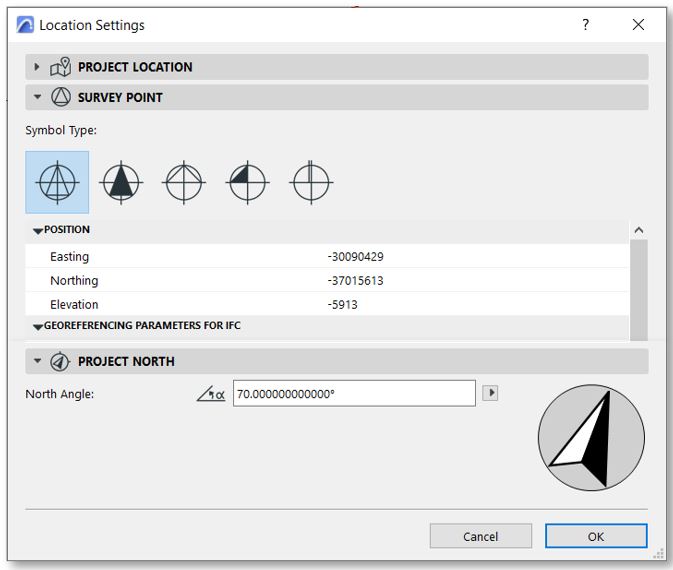Click the Project Location map pin icon
673x570 pixels.
tap(60, 67)
